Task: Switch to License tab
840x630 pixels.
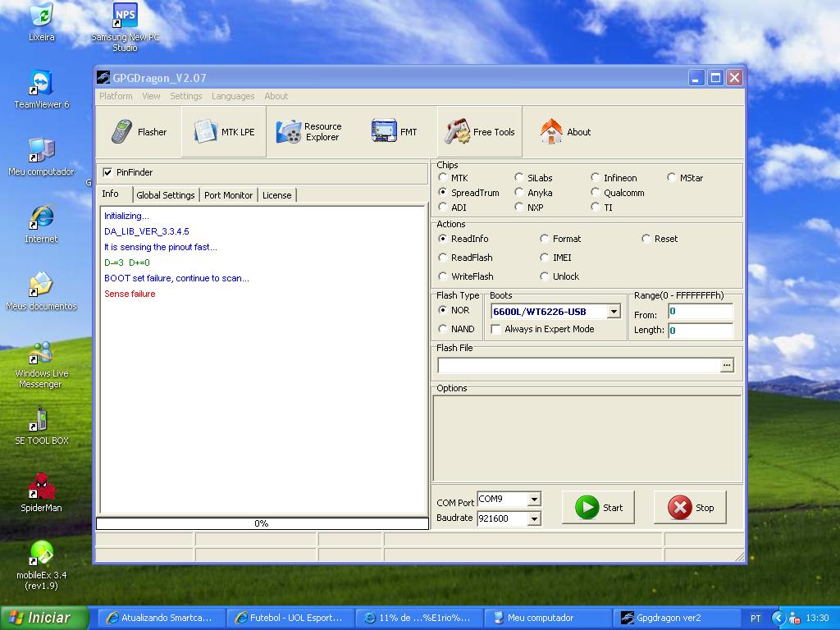Action: (x=277, y=195)
